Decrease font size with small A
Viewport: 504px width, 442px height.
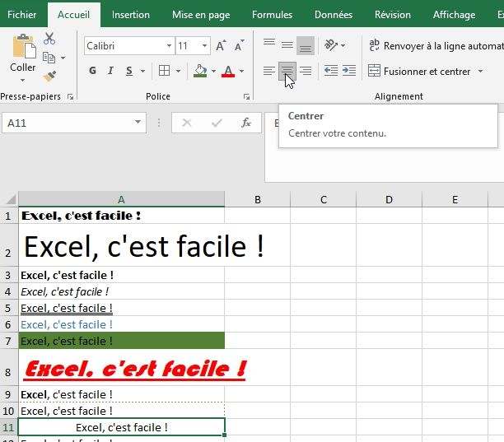point(239,46)
